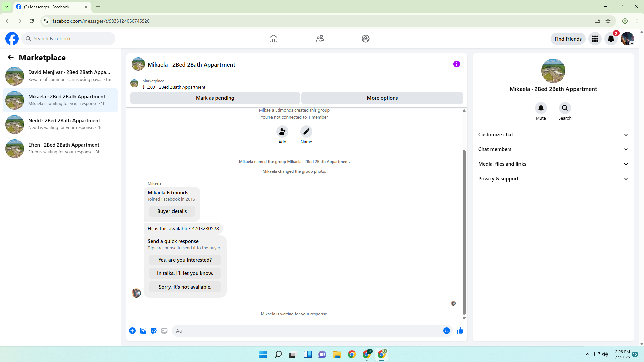This screenshot has width=644, height=362.
Task: Open Groups icon in top navigation
Action: pyautogui.click(x=366, y=39)
